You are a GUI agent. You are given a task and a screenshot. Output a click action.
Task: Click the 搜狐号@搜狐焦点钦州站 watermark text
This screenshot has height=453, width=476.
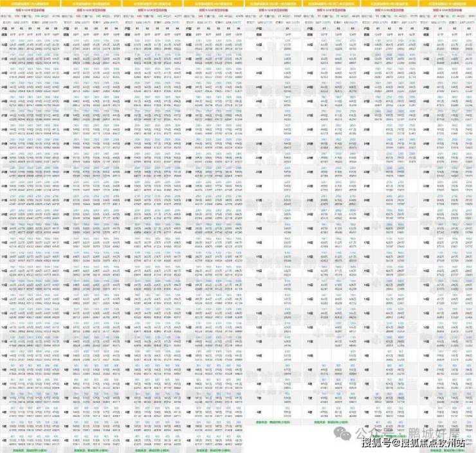pyautogui.click(x=414, y=443)
